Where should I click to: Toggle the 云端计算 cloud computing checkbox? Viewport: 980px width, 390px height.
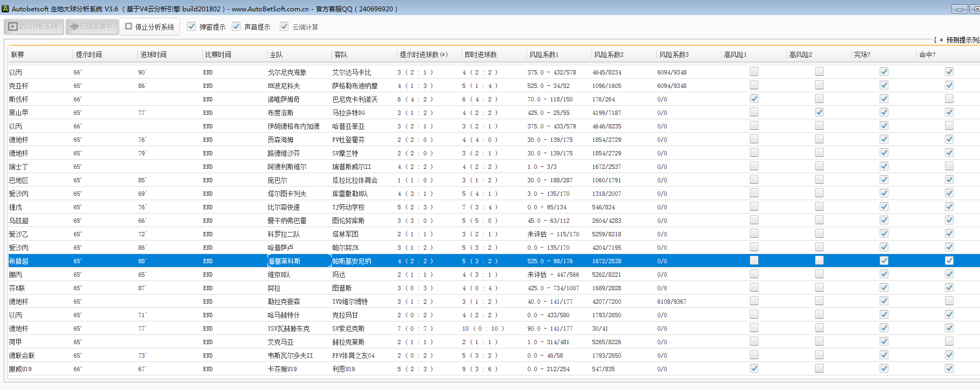click(x=284, y=26)
